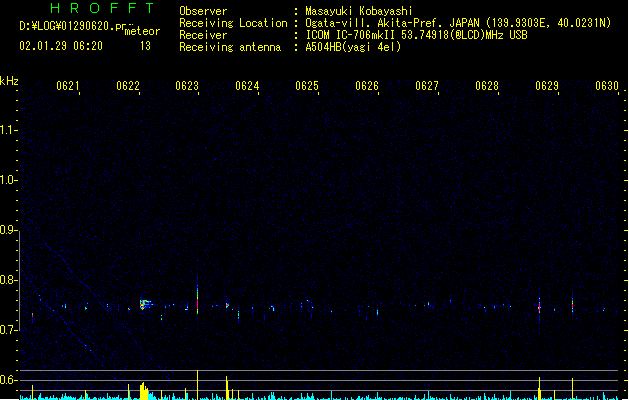Click the 0626 time marker
The image size is (629, 400).
(367, 86)
